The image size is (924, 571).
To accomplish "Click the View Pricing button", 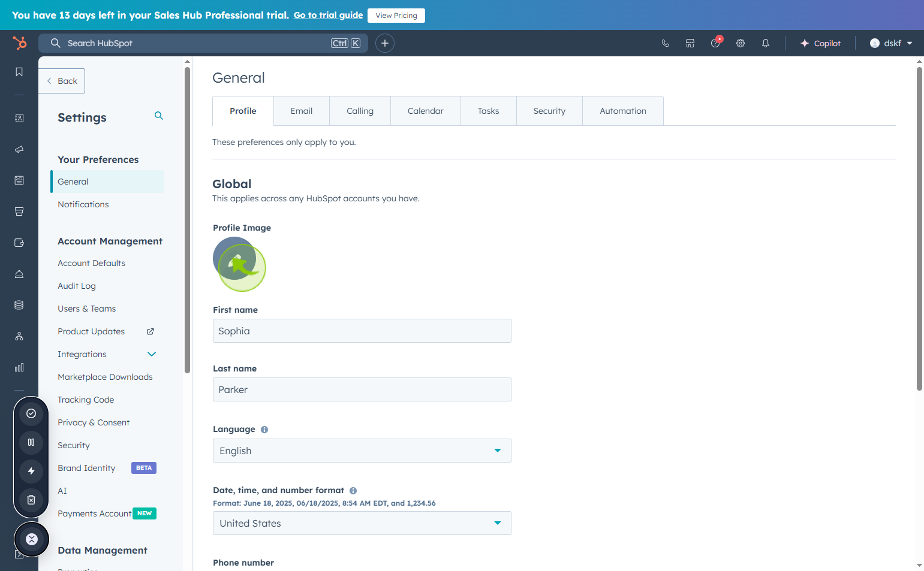I will [x=396, y=16].
